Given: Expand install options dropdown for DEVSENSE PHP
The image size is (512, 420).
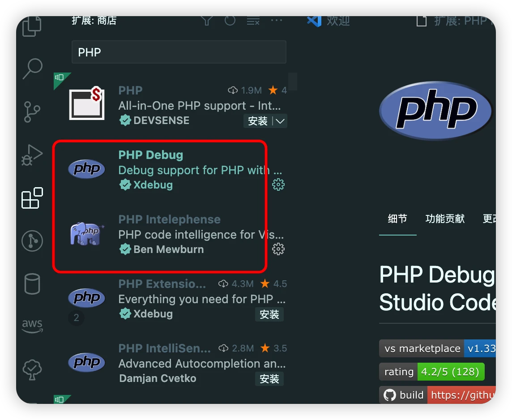Looking at the screenshot, I should 280,121.
